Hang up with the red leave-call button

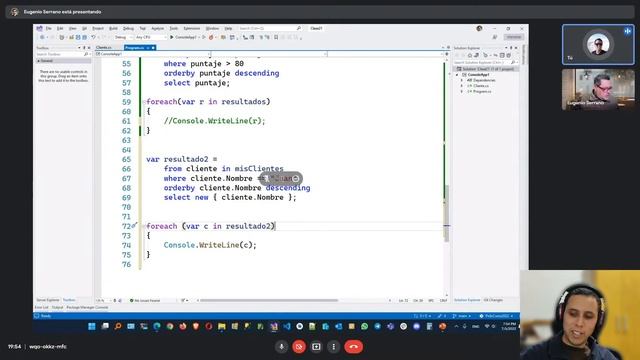353,347
